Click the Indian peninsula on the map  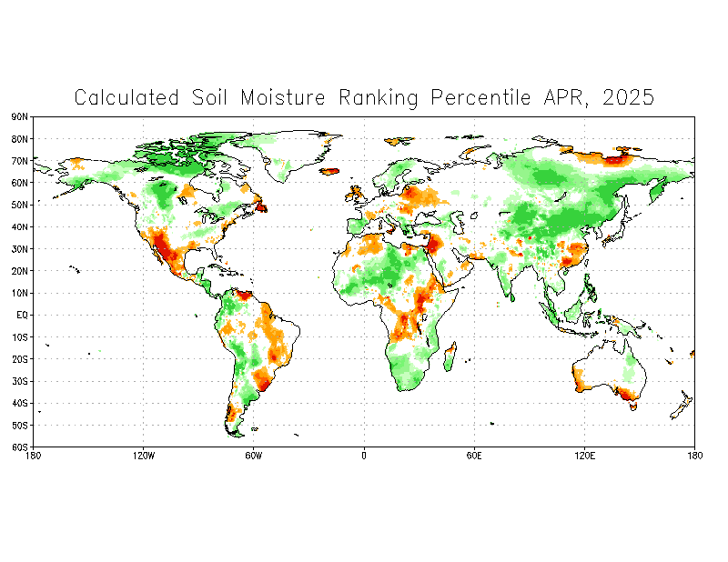tap(506, 278)
